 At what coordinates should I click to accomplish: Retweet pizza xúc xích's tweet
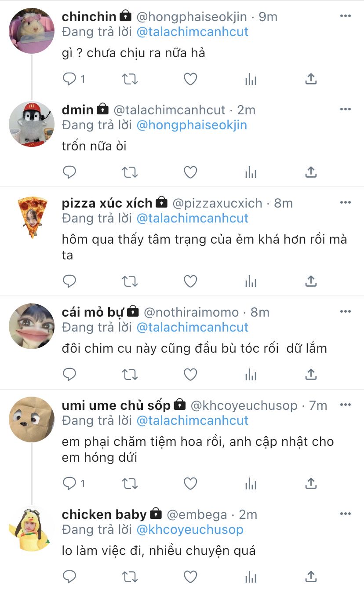point(130,281)
